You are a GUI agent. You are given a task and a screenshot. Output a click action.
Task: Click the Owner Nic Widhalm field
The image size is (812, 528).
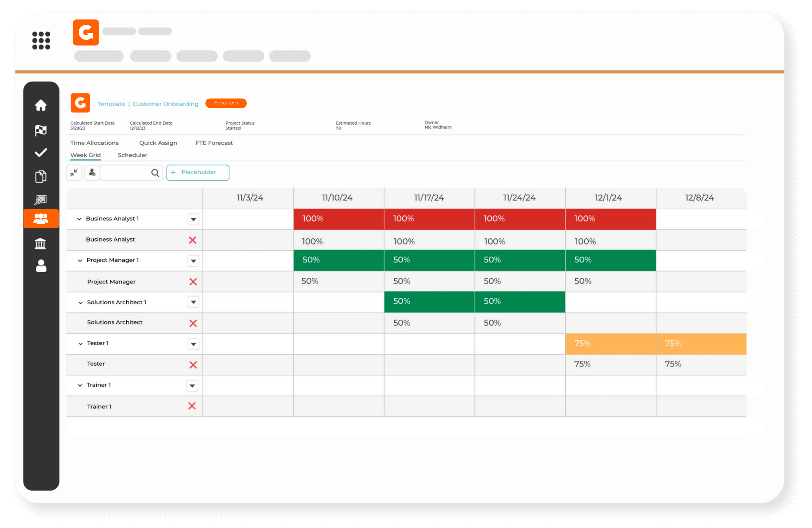tap(438, 125)
